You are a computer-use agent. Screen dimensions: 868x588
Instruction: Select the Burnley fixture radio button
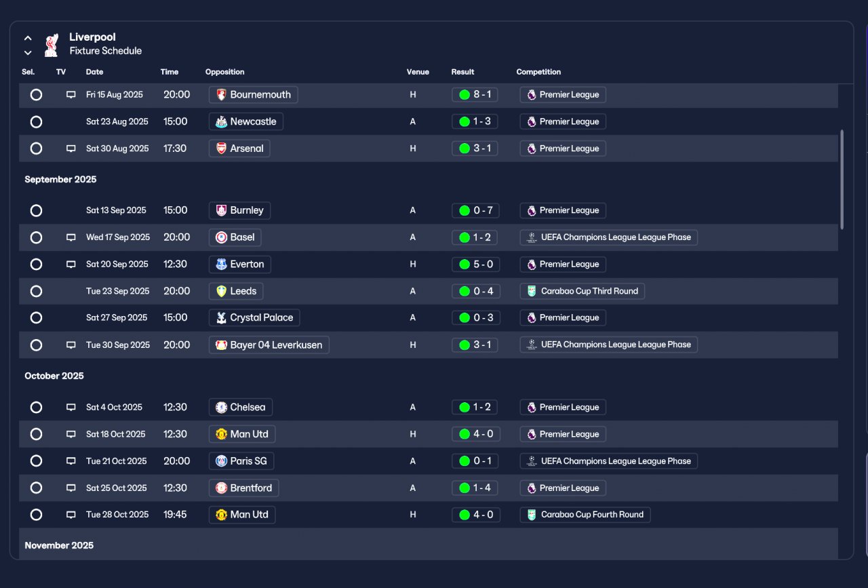[37, 210]
